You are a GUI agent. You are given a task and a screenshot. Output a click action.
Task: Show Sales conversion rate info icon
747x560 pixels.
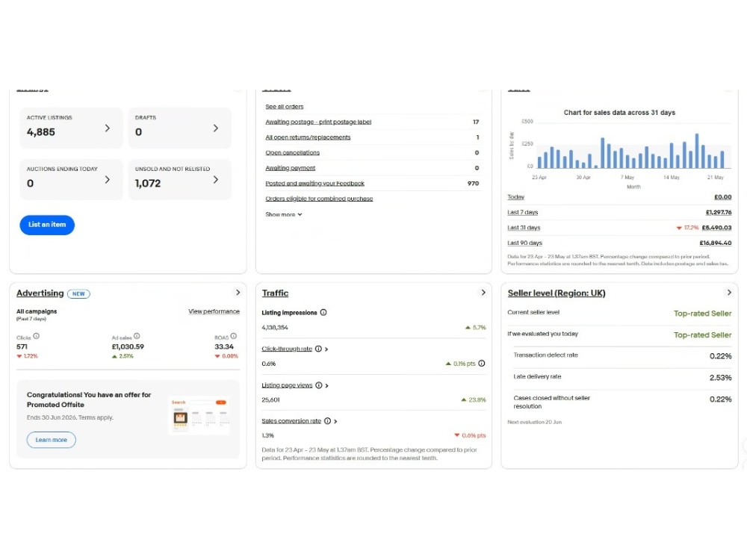pyautogui.click(x=327, y=421)
